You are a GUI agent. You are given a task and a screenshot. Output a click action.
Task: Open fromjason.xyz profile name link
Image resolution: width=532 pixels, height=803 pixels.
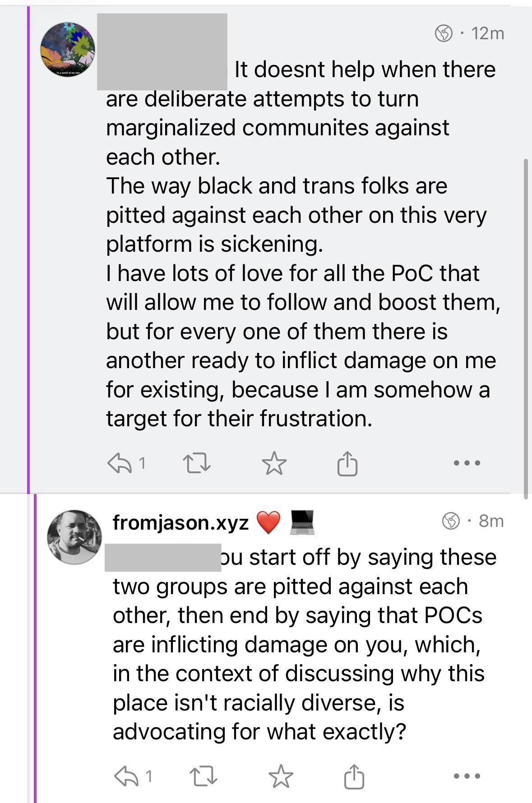tap(180, 523)
